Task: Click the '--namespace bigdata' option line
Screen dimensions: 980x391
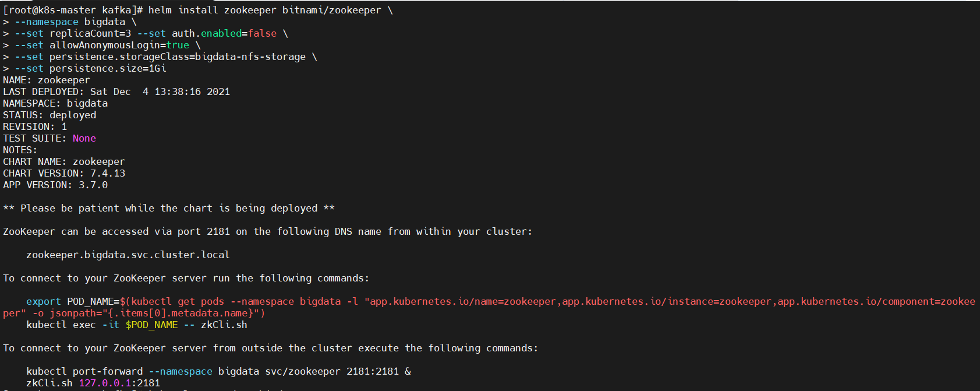Action: pyautogui.click(x=70, y=22)
